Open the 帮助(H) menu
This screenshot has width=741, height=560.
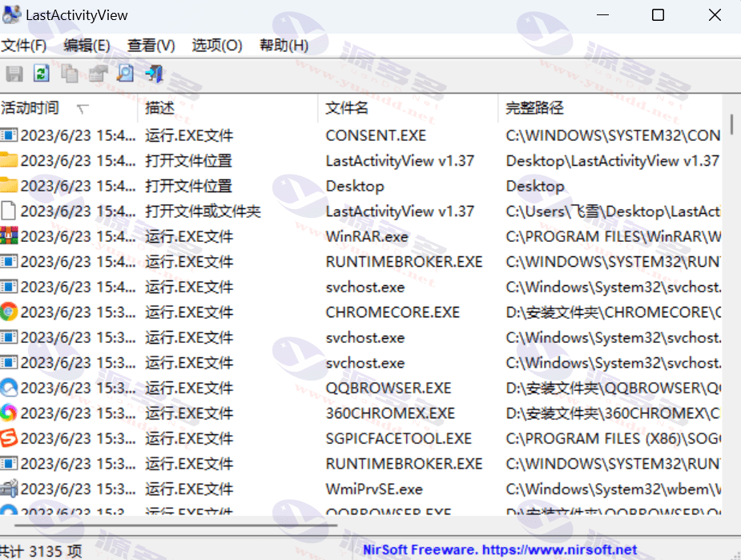284,46
